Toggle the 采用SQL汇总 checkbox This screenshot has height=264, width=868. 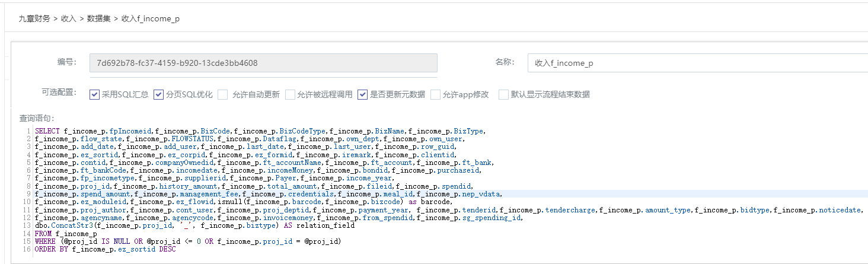(94, 94)
